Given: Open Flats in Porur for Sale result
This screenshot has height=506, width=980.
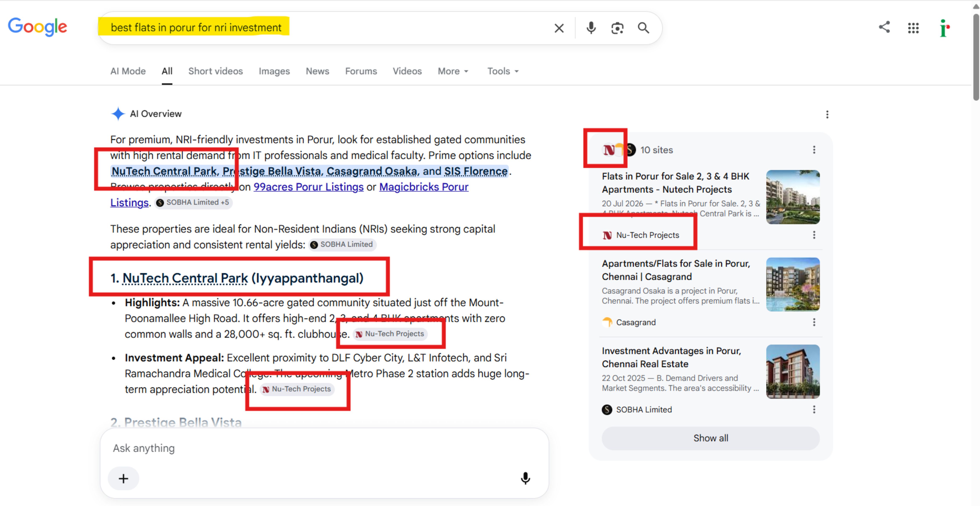Looking at the screenshot, I should (675, 183).
